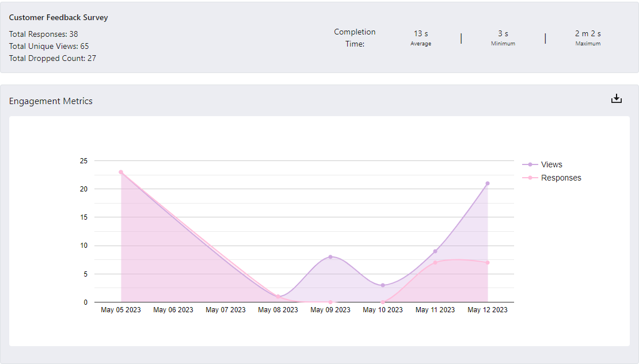Click the Views data point on May 09
The image size is (639, 364).
click(330, 256)
